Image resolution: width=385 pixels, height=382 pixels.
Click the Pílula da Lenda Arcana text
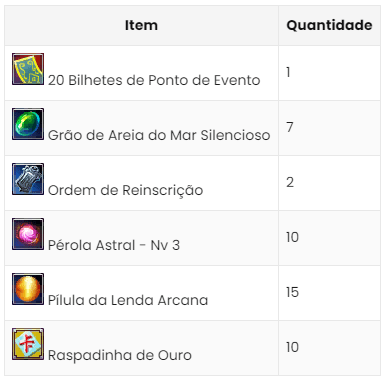(x=128, y=300)
